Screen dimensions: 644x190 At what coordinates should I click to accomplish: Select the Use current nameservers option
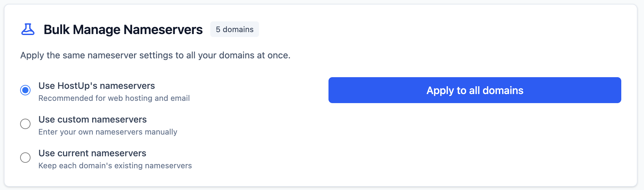coord(92,153)
